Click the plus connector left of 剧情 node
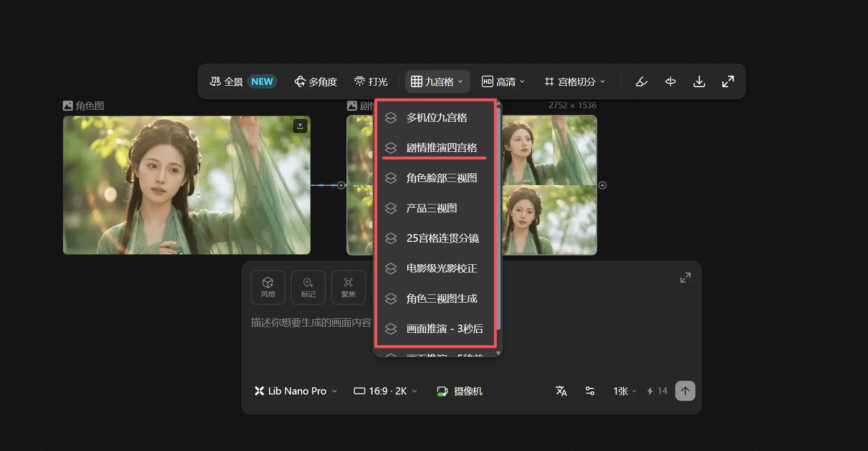Viewport: 868px width, 451px height. 341,185
